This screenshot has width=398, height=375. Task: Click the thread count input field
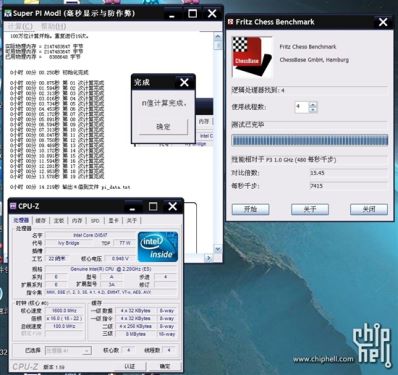pos(302,107)
